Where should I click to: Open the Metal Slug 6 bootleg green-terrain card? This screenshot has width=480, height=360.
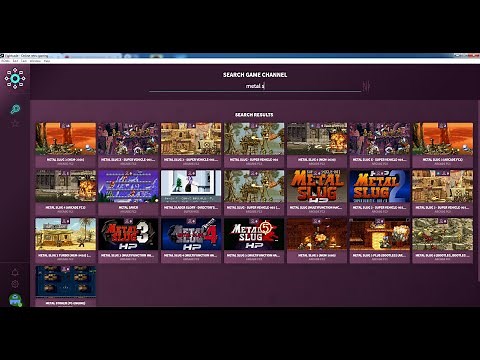pyautogui.click(x=443, y=240)
